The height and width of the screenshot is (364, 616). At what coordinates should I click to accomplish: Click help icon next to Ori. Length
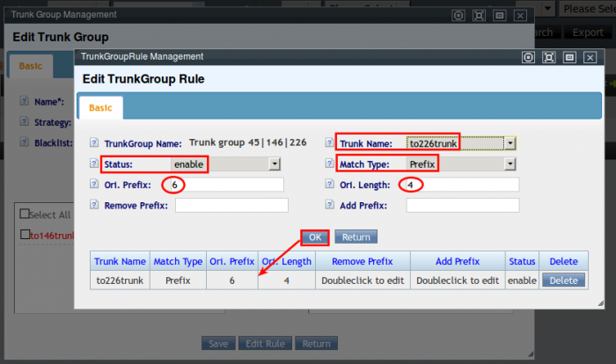[x=328, y=186]
